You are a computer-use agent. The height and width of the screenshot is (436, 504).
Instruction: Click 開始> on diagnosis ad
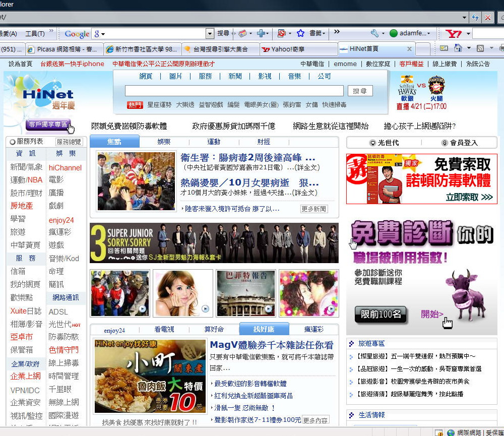pos(432,314)
